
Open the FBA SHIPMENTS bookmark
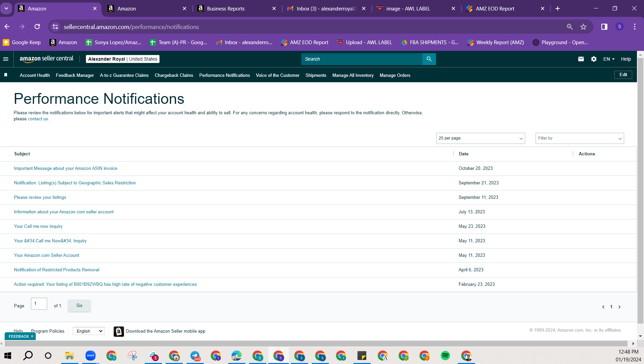[430, 42]
